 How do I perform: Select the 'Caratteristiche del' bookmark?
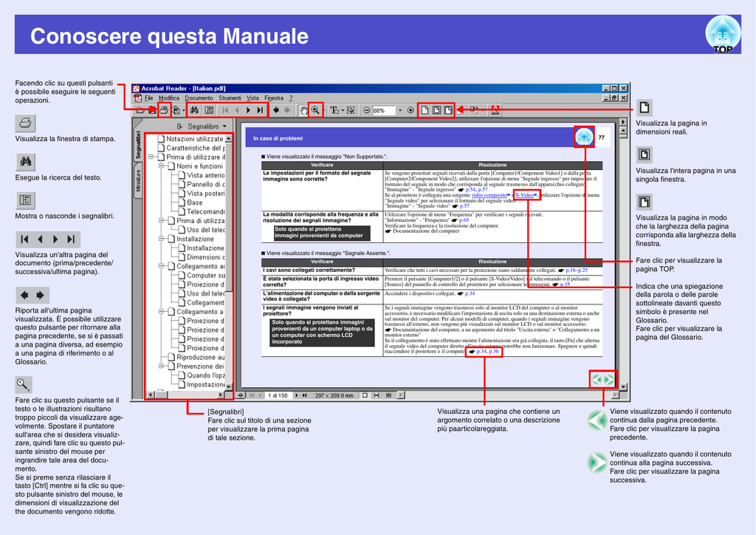click(x=195, y=148)
